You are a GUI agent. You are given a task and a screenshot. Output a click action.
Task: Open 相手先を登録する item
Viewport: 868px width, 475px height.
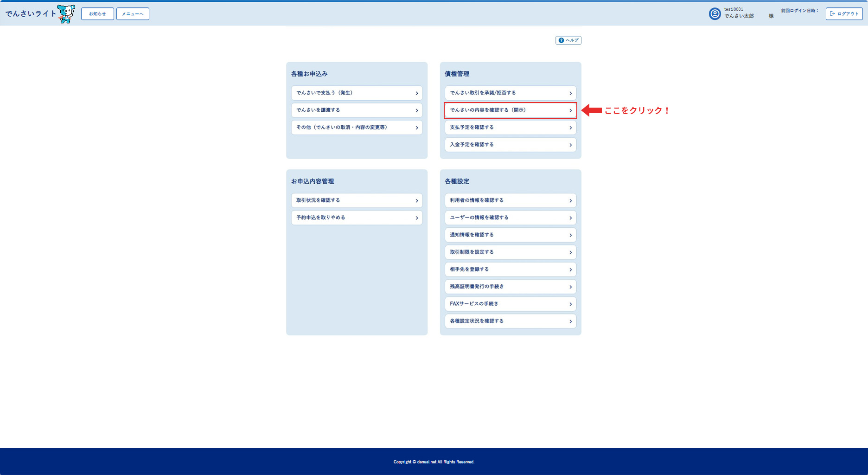click(x=511, y=269)
